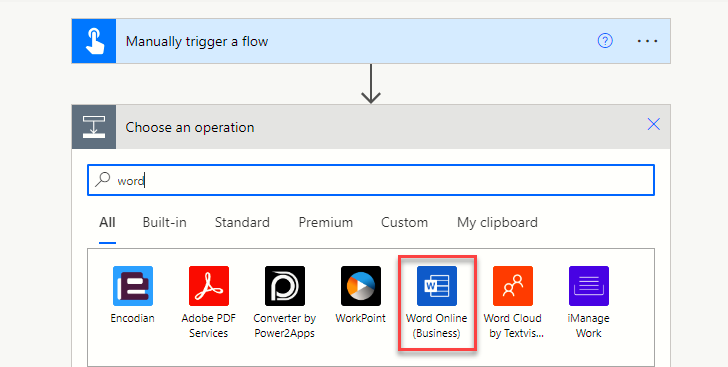Open the Standard connectors tab
The image size is (728, 367).
click(242, 223)
